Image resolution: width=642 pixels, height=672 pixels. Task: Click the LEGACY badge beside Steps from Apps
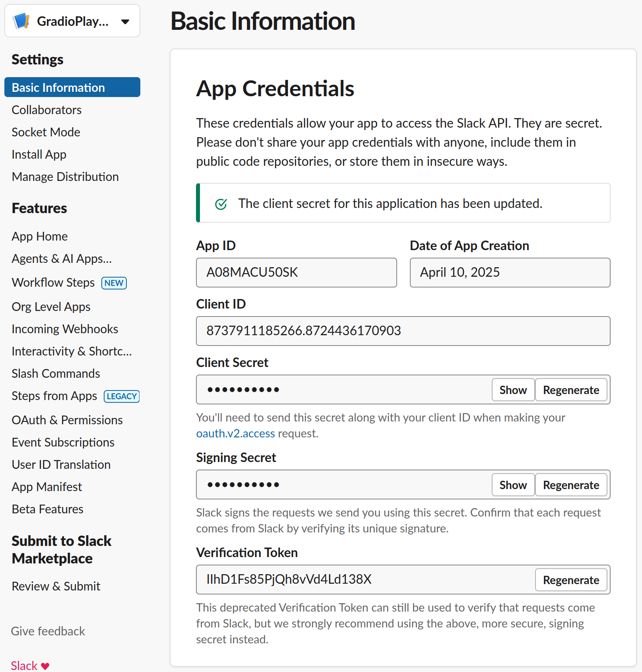pos(122,396)
